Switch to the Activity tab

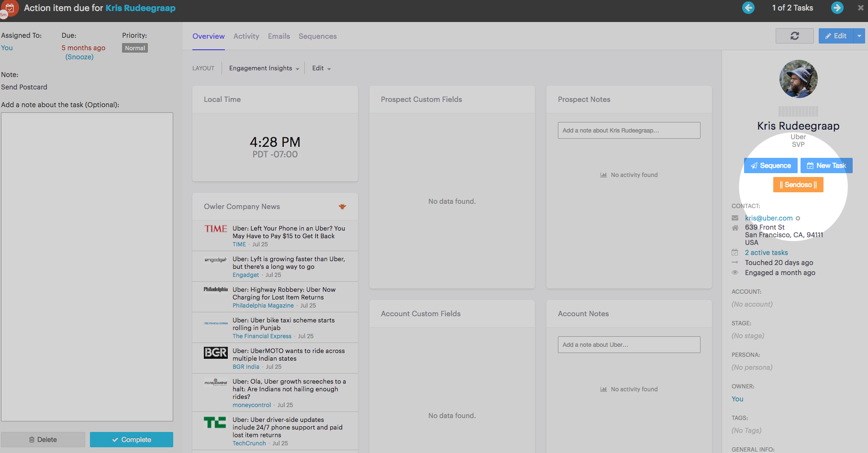(246, 36)
